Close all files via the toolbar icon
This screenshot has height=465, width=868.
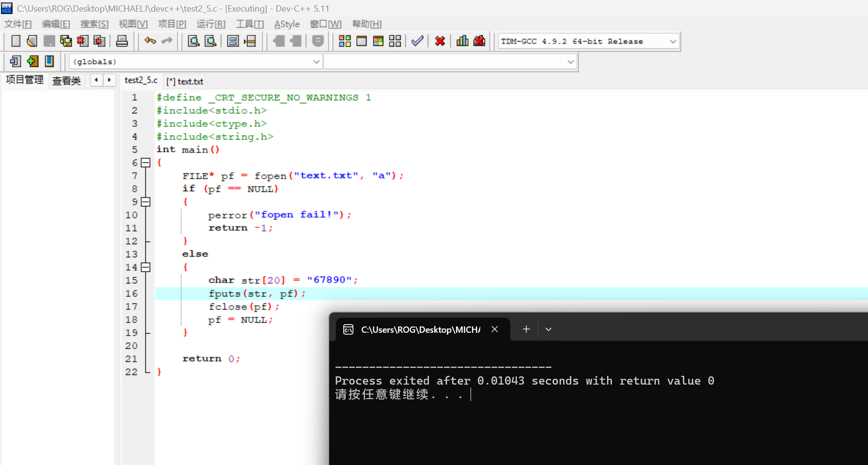(x=99, y=41)
